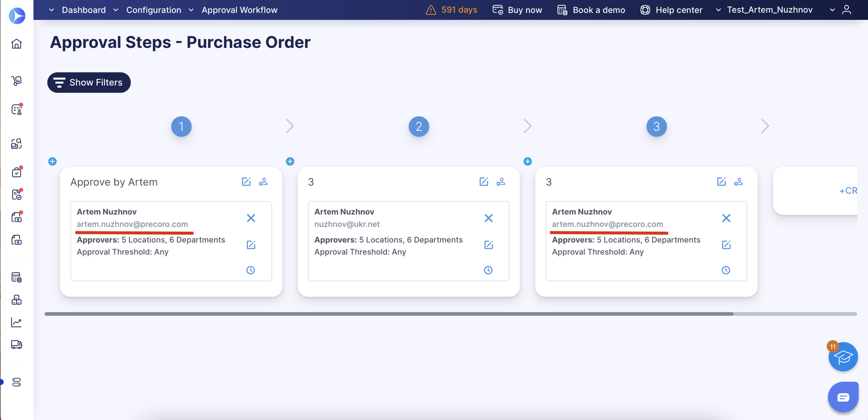Click the horizontal scrollbar below the steps

coord(378,313)
